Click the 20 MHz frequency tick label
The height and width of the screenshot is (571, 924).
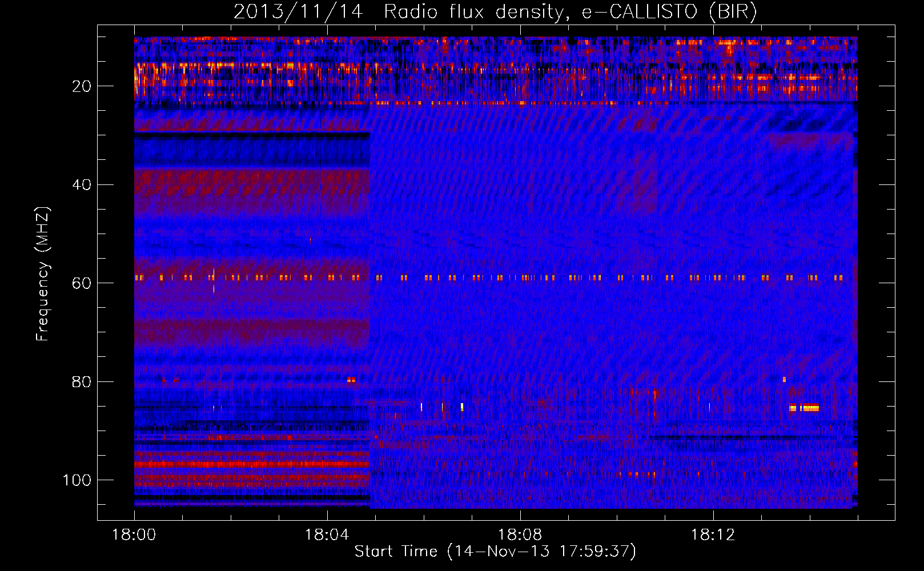pyautogui.click(x=82, y=86)
